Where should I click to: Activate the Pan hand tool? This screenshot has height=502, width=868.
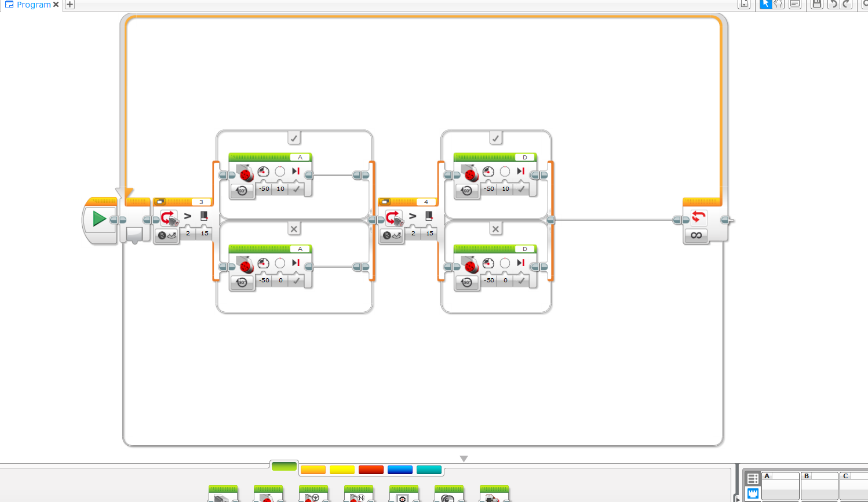pyautogui.click(x=779, y=4)
